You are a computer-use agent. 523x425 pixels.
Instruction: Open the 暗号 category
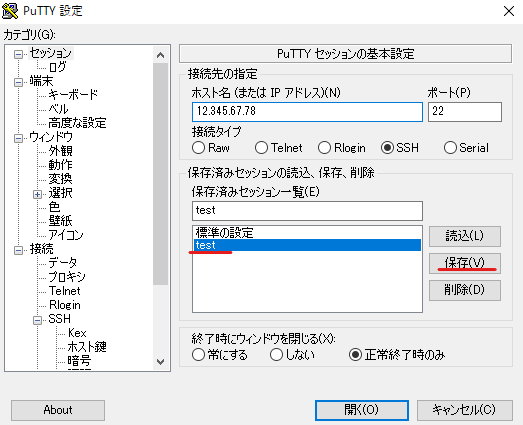79,361
